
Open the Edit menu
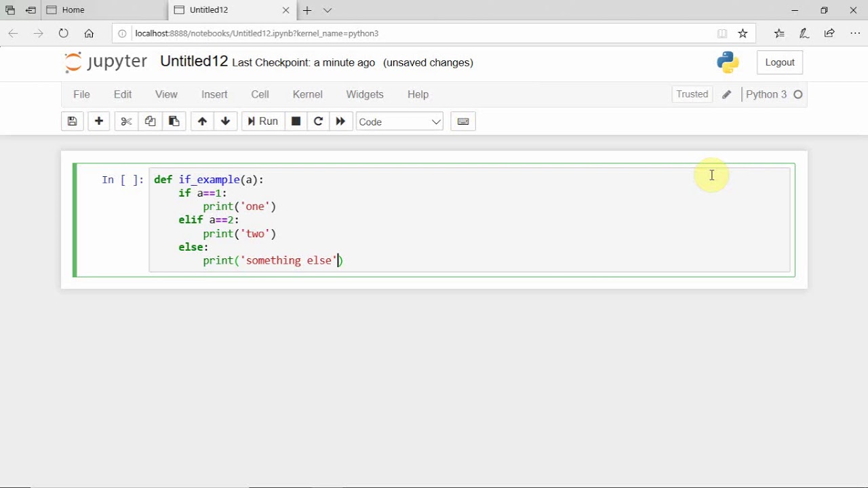[123, 94]
